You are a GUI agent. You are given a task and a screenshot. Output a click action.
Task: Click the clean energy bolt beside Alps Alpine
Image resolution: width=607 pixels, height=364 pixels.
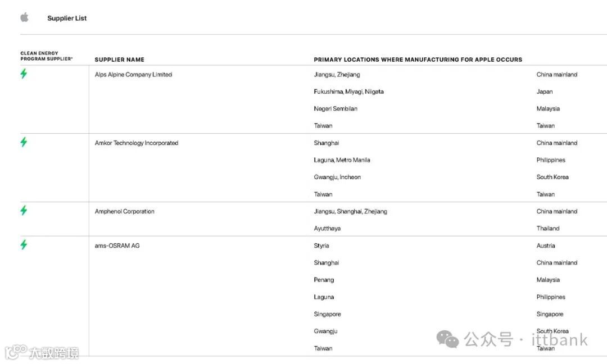coord(24,74)
